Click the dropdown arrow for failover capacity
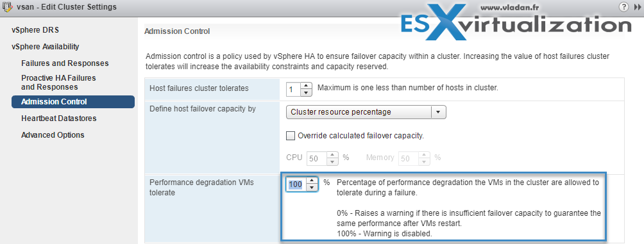This screenshot has height=244, width=644. [438, 111]
